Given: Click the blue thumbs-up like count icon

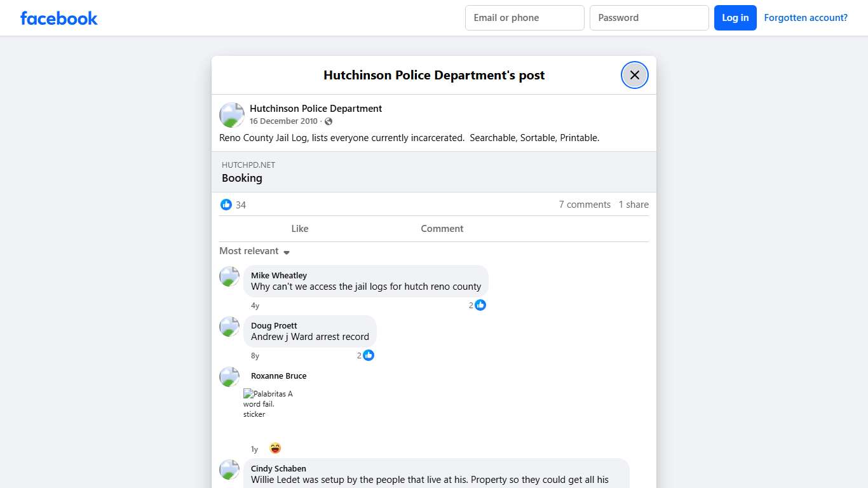Looking at the screenshot, I should [226, 205].
